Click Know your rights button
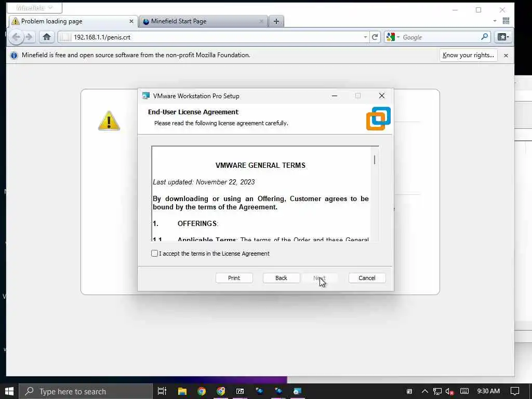The height and width of the screenshot is (399, 532). tap(468, 55)
